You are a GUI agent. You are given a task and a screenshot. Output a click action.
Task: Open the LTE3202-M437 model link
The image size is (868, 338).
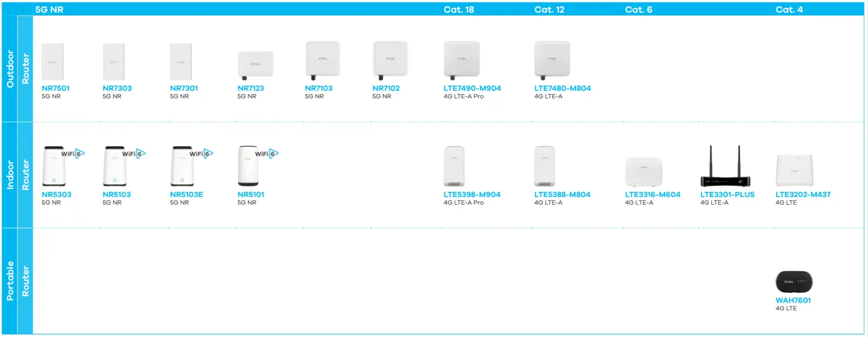(803, 195)
